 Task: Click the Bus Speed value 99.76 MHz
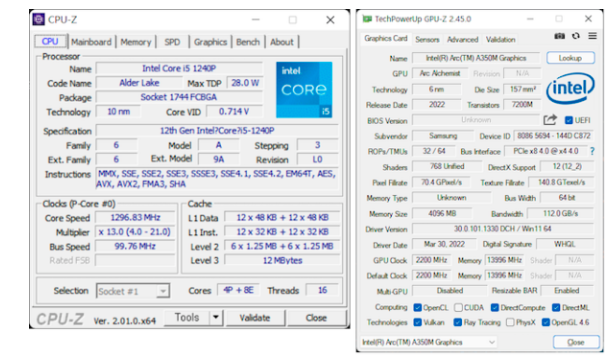(x=135, y=246)
